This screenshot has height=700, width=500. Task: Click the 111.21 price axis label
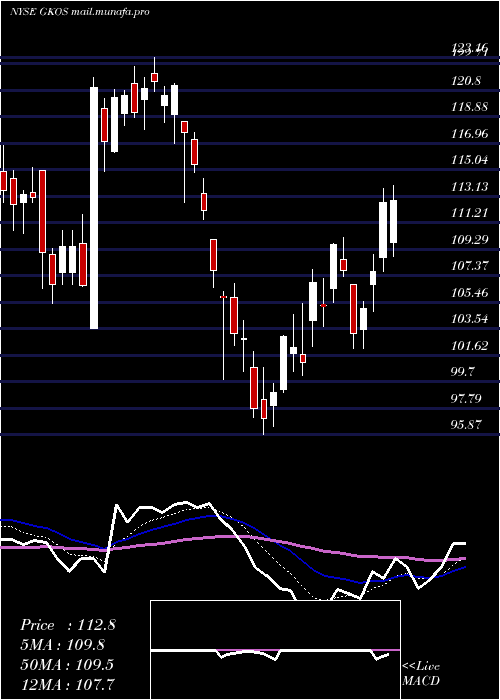469,213
